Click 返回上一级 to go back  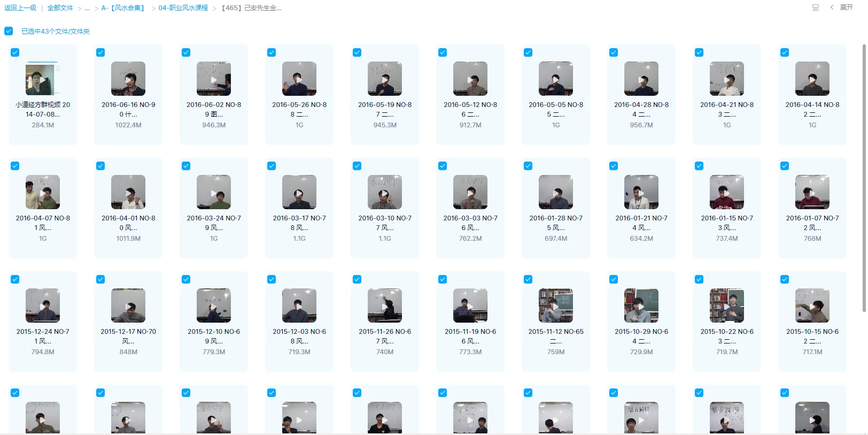tap(20, 8)
